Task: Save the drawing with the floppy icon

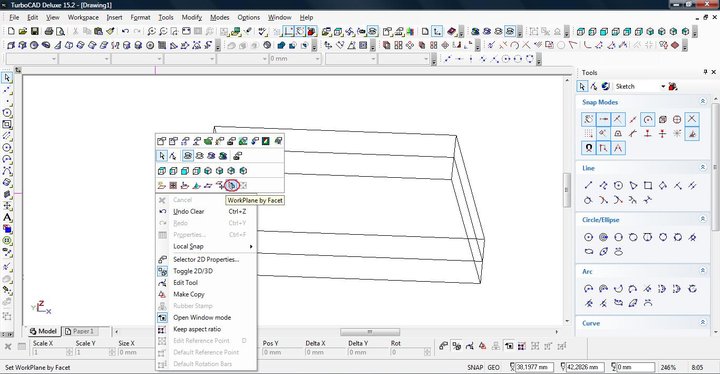Action: pos(34,32)
